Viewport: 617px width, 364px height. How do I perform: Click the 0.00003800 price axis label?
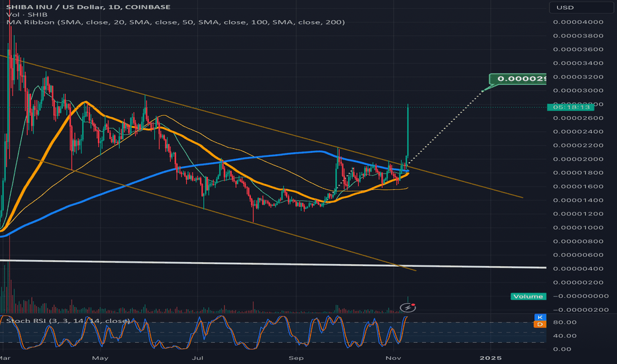tap(578, 36)
